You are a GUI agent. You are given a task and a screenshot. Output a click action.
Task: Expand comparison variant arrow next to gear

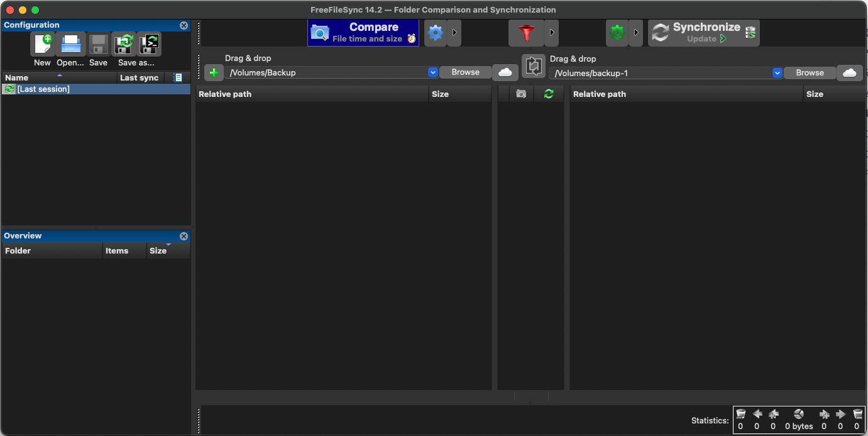click(454, 33)
